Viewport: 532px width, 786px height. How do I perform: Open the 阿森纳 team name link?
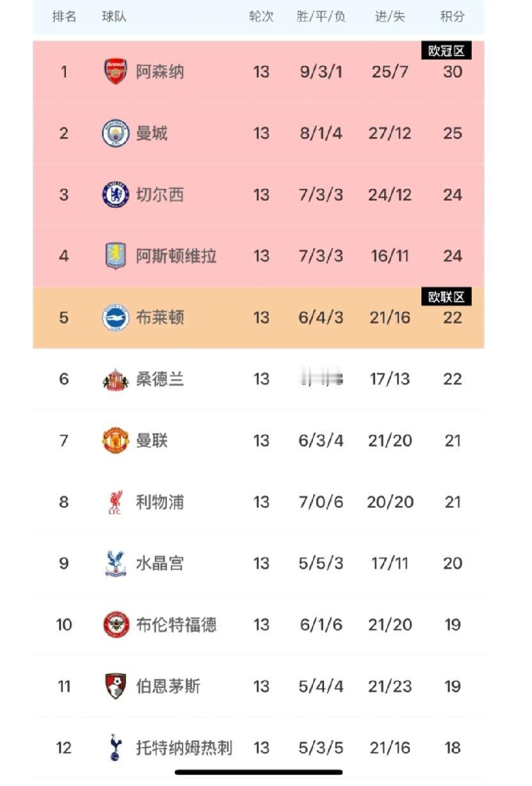point(160,72)
